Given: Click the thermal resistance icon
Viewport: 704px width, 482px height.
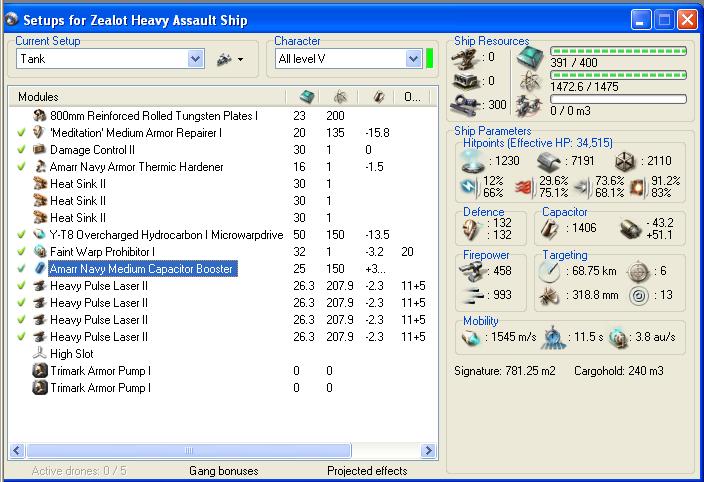Looking at the screenshot, I should click(524, 187).
